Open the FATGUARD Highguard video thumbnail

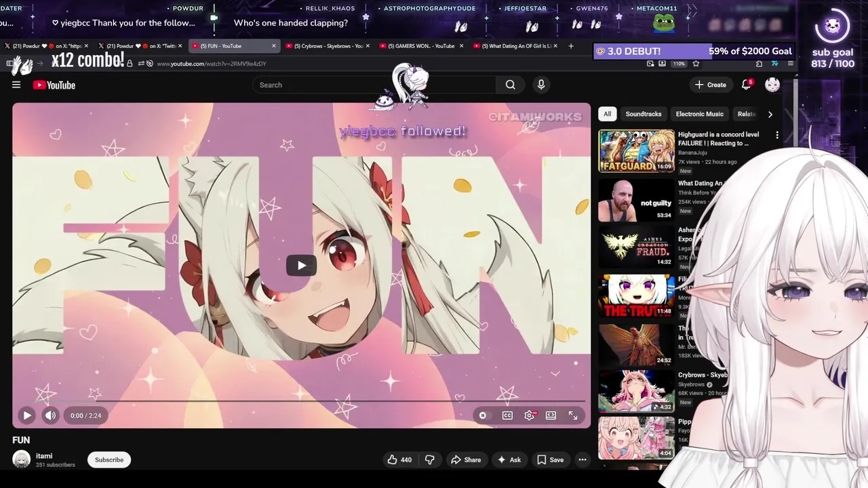pyautogui.click(x=636, y=151)
